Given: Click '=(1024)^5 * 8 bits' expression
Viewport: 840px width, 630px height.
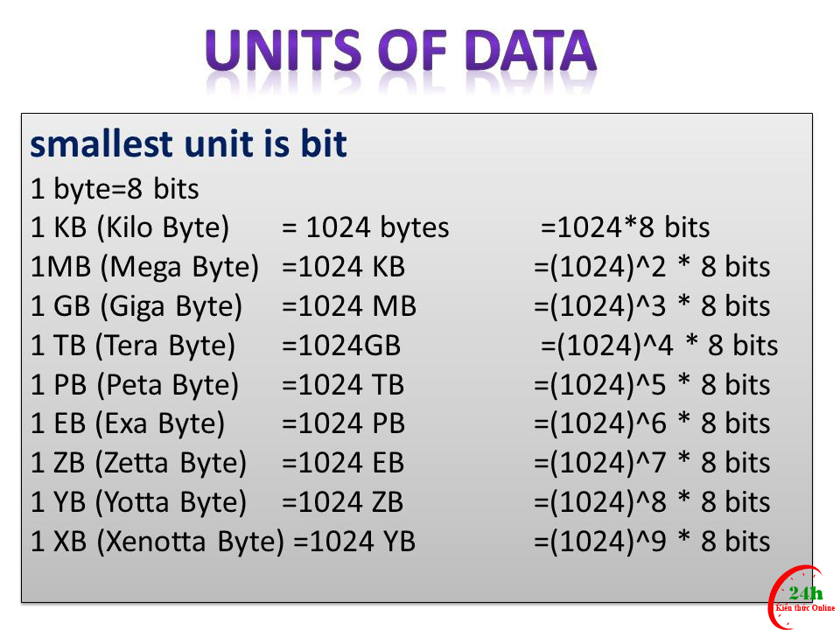Looking at the screenshot, I should click(x=652, y=385).
